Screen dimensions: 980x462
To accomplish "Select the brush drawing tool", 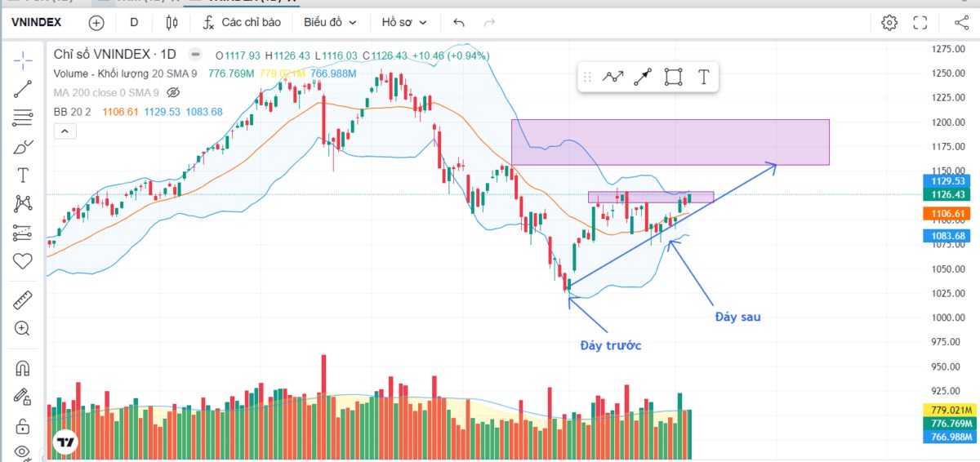I will click(x=22, y=147).
